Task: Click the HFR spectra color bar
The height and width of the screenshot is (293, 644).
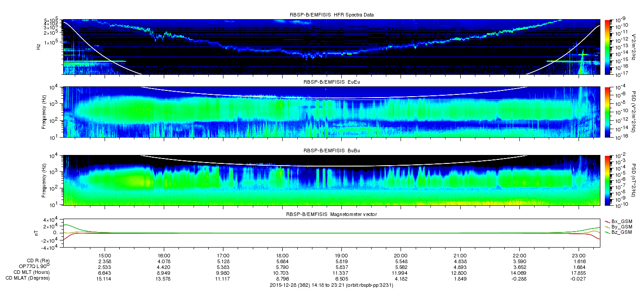Action: [x=608, y=47]
